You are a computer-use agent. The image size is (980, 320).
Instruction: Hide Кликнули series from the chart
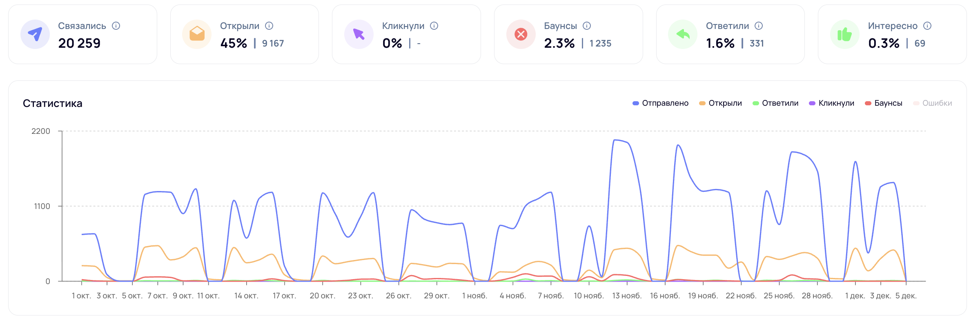coord(831,103)
